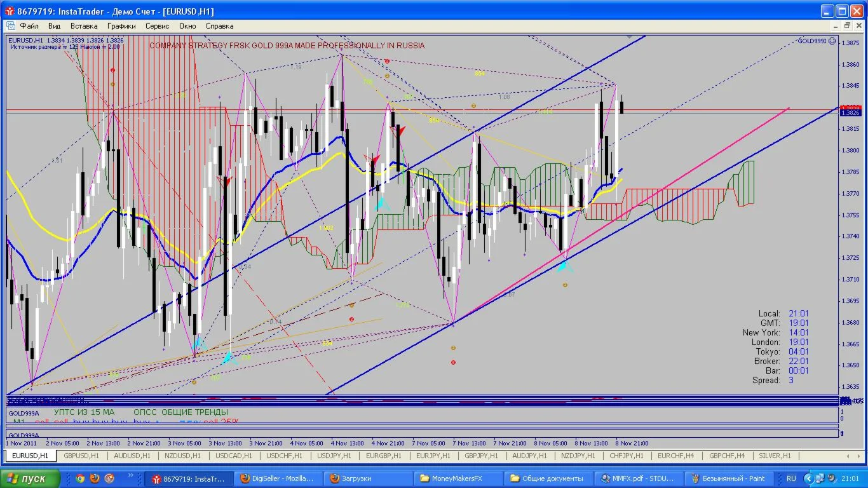Click the "1 Nov 2011" date on the time axis
Image resolution: width=868 pixels, height=488 pixels.
pos(22,443)
